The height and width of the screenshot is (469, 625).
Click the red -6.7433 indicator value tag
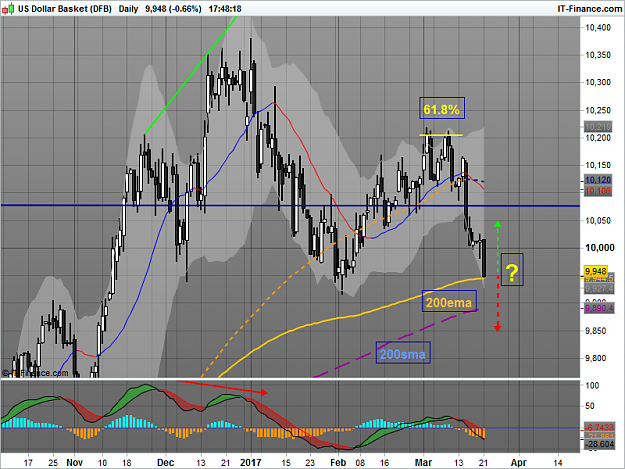click(599, 427)
